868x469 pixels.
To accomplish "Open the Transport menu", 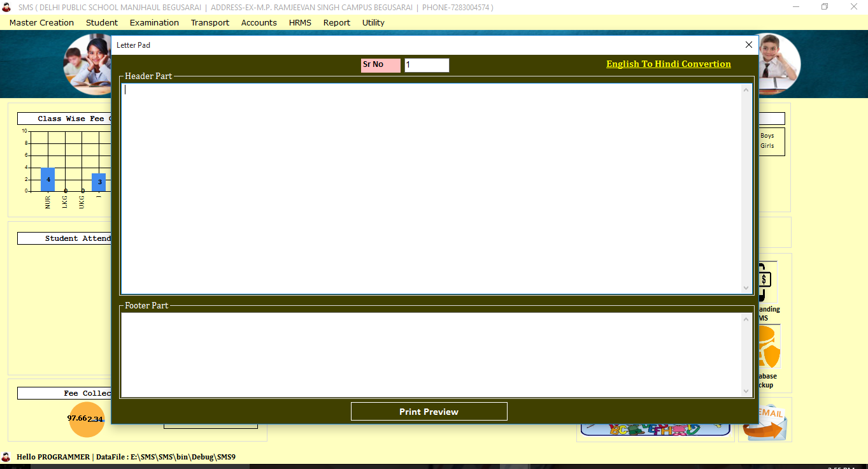I will click(210, 22).
